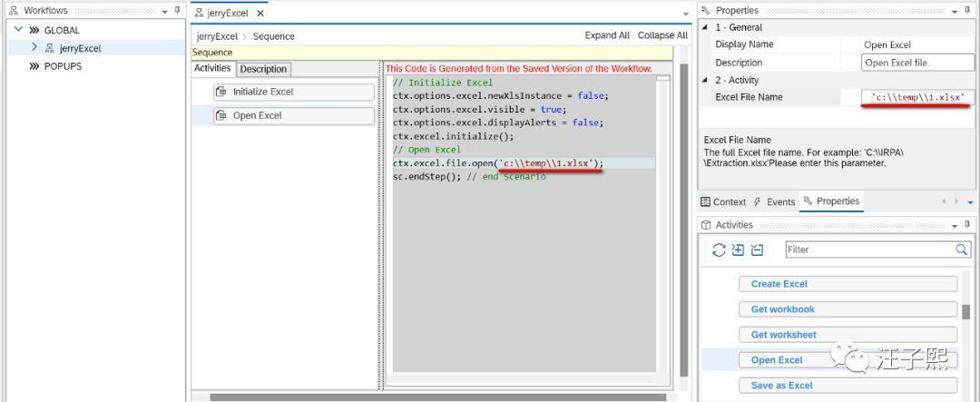Select the Properties bottom tab
Image resolution: width=980 pixels, height=402 pixels.
point(831,201)
